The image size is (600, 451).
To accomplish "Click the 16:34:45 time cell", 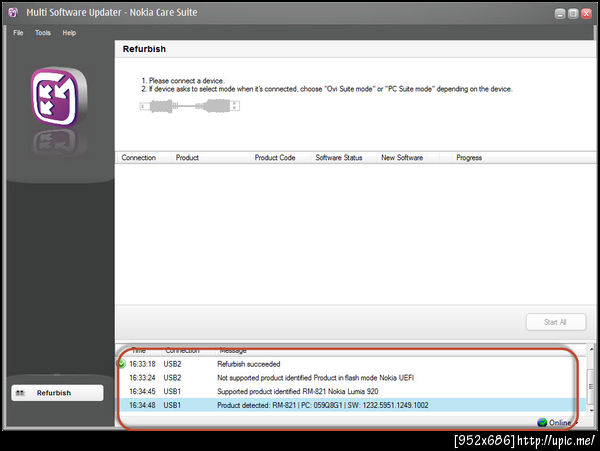I will tap(142, 391).
